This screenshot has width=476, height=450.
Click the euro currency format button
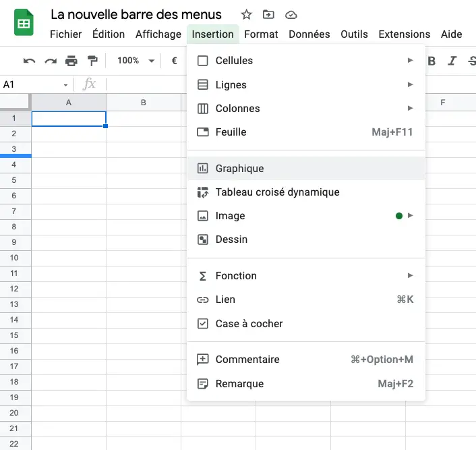(174, 61)
